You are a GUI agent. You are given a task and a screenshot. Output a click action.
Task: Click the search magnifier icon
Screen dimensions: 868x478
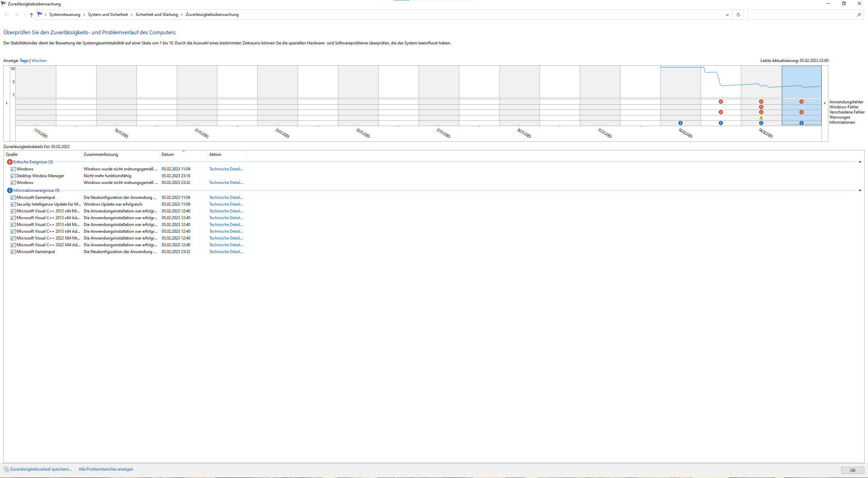[859, 15]
